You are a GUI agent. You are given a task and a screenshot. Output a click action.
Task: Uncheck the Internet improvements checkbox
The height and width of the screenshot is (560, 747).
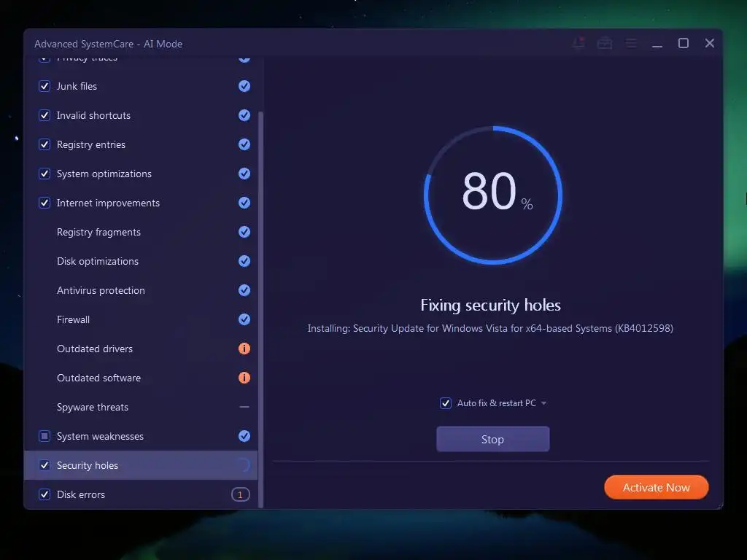tap(44, 203)
